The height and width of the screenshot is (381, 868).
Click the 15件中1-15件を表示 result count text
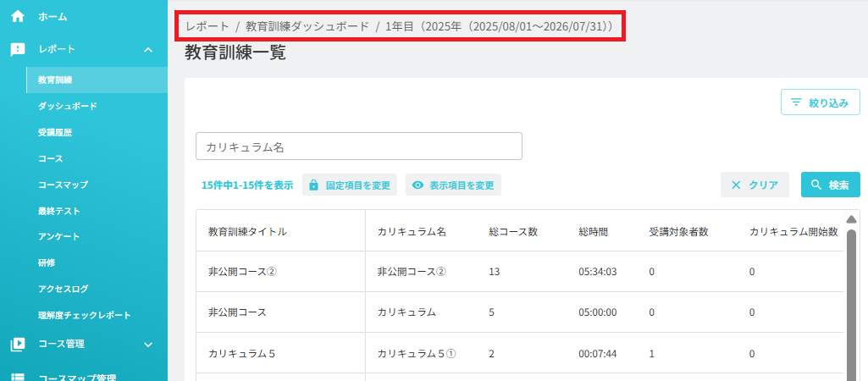tap(247, 185)
